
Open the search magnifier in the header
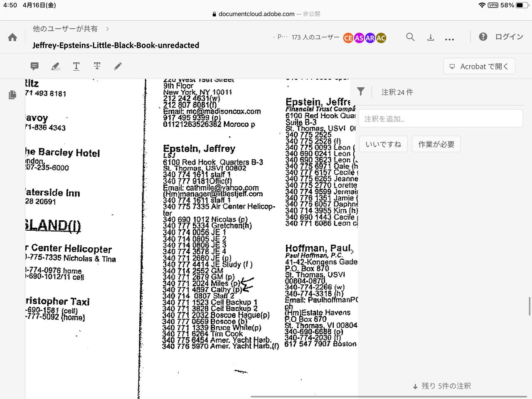[x=410, y=37]
